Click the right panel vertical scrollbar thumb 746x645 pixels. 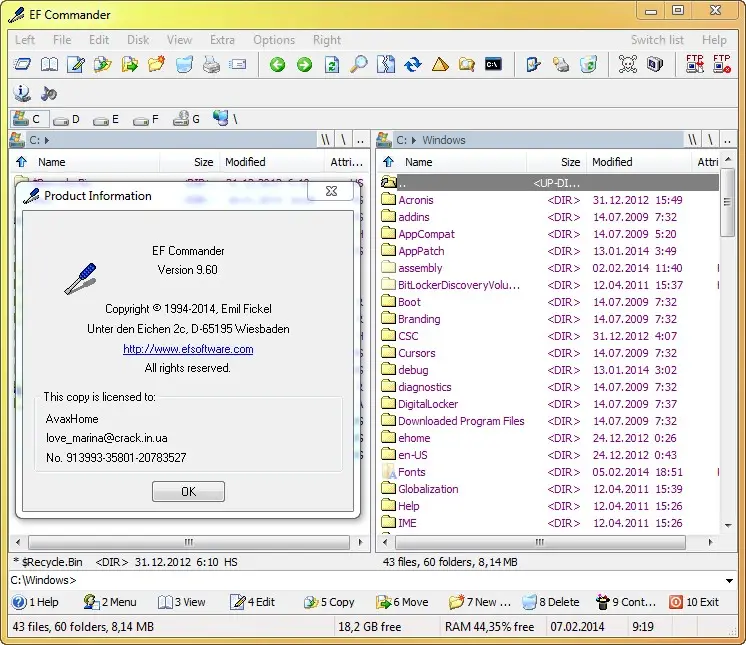[727, 203]
